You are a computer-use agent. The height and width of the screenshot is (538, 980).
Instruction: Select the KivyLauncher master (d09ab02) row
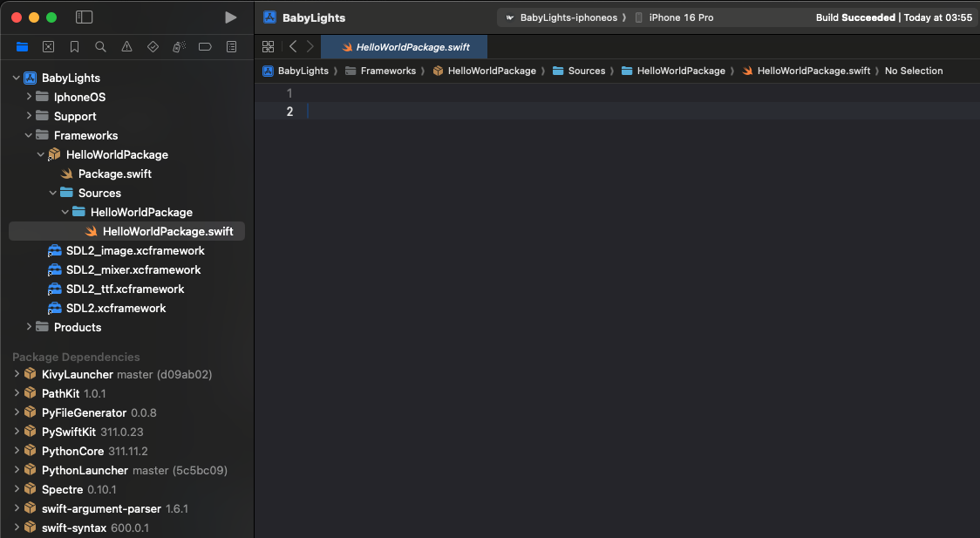[x=127, y=374]
